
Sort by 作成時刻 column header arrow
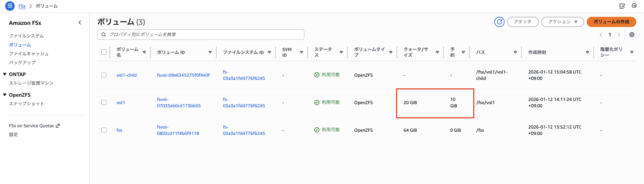pos(587,52)
